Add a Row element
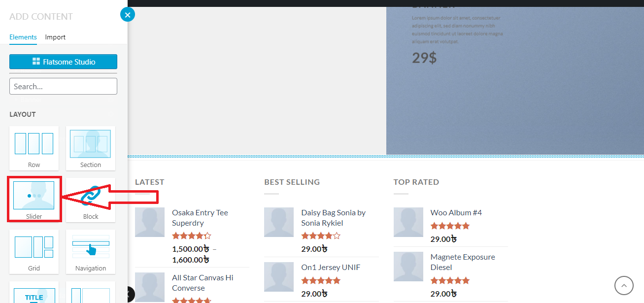The height and width of the screenshot is (303, 644). [34, 148]
